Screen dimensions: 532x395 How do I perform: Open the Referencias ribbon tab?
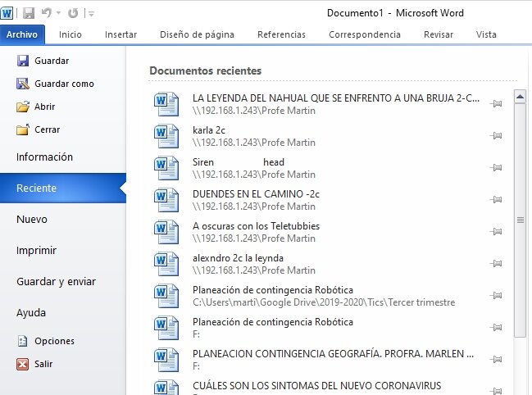281,34
